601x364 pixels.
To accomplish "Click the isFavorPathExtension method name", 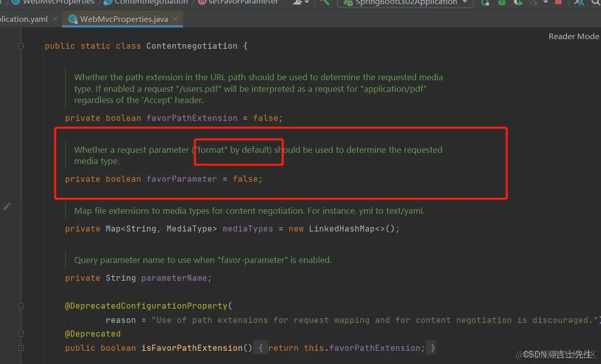I will (x=192, y=348).
